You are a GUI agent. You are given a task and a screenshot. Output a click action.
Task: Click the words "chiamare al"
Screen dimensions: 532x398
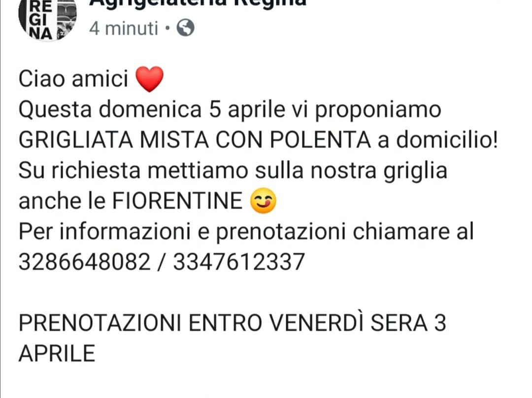point(413,232)
